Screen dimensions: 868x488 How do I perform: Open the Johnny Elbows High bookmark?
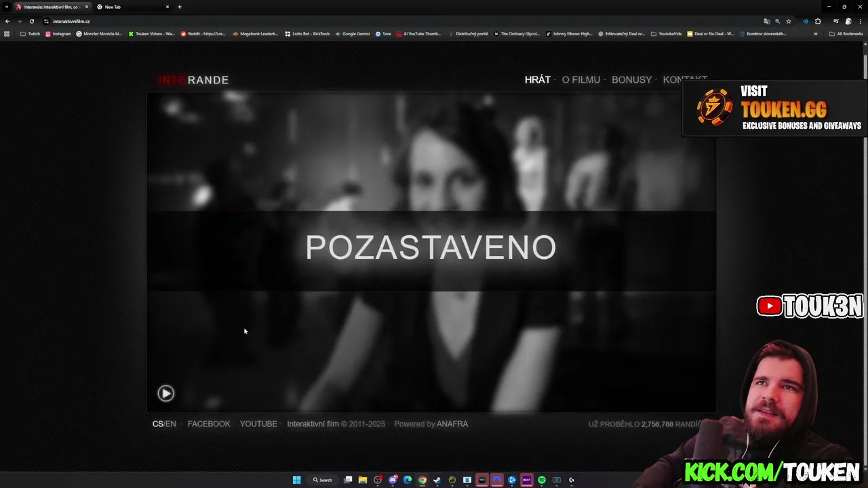click(x=569, y=34)
